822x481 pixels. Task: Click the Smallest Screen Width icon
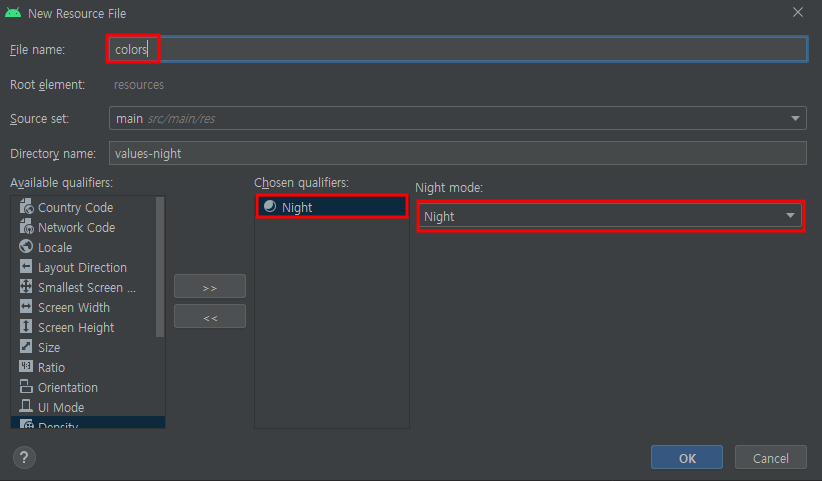tap(26, 287)
